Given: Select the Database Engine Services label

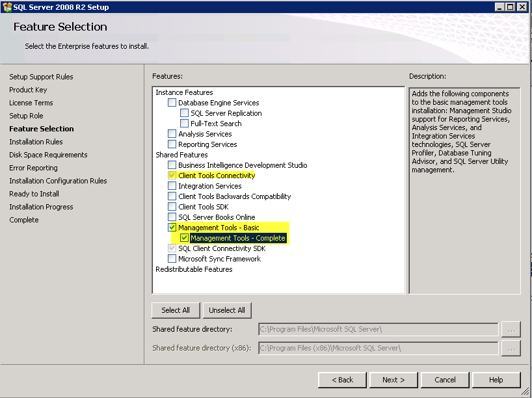Looking at the screenshot, I should 219,103.
